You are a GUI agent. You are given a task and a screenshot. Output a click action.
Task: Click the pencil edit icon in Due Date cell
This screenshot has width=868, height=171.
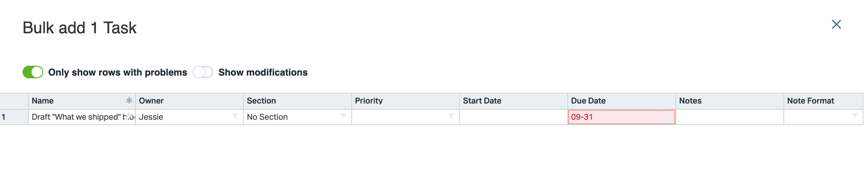669,117
